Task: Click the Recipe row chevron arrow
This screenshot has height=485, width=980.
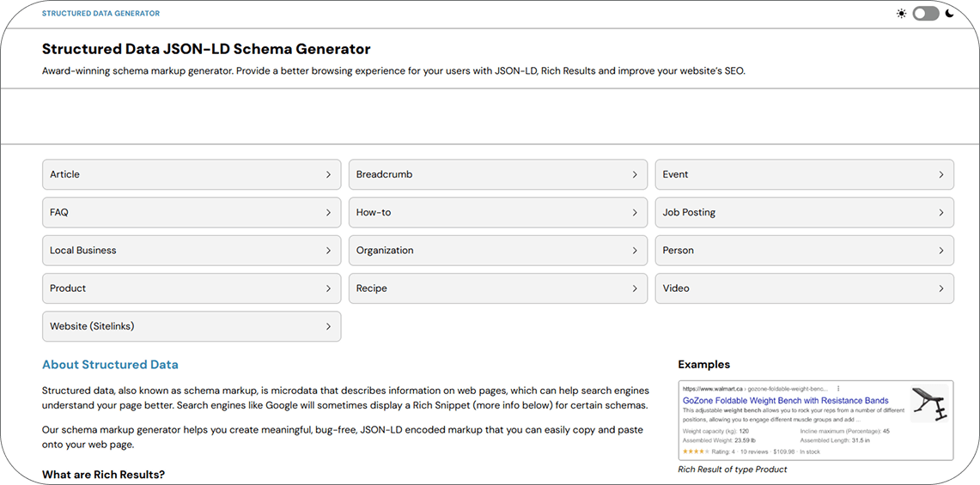Action: pyautogui.click(x=635, y=288)
